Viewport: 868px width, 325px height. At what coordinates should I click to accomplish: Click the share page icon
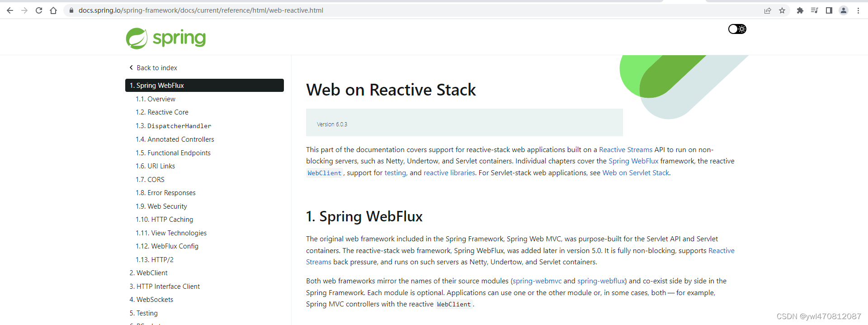768,10
